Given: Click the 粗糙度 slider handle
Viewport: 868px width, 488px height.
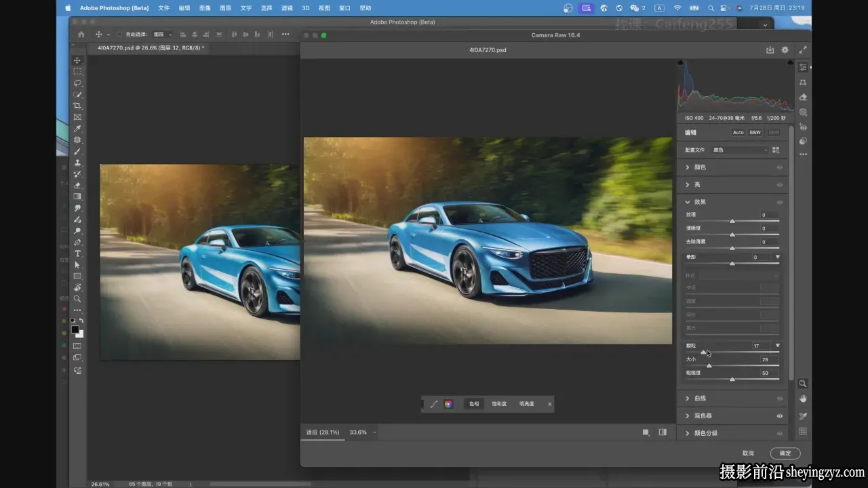Looking at the screenshot, I should click(x=732, y=380).
